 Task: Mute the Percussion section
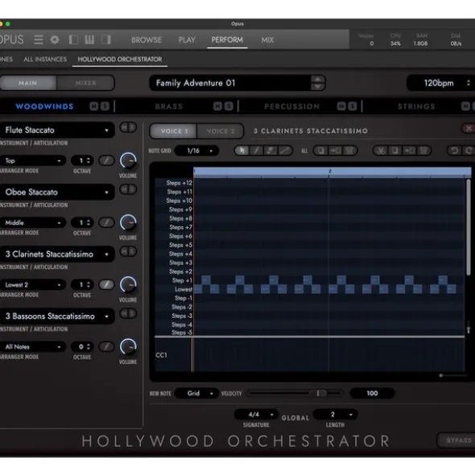341,106
